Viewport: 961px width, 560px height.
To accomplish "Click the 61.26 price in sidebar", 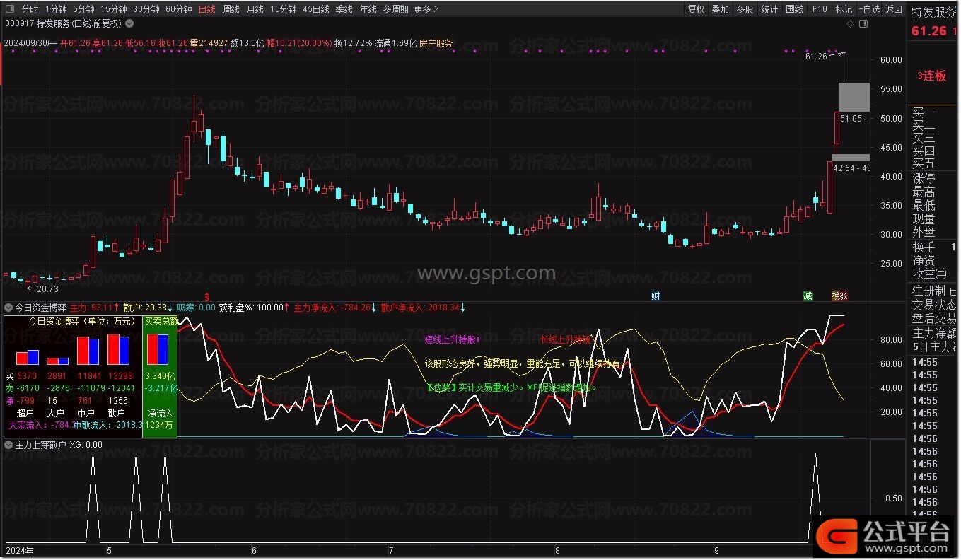I will click(x=928, y=31).
